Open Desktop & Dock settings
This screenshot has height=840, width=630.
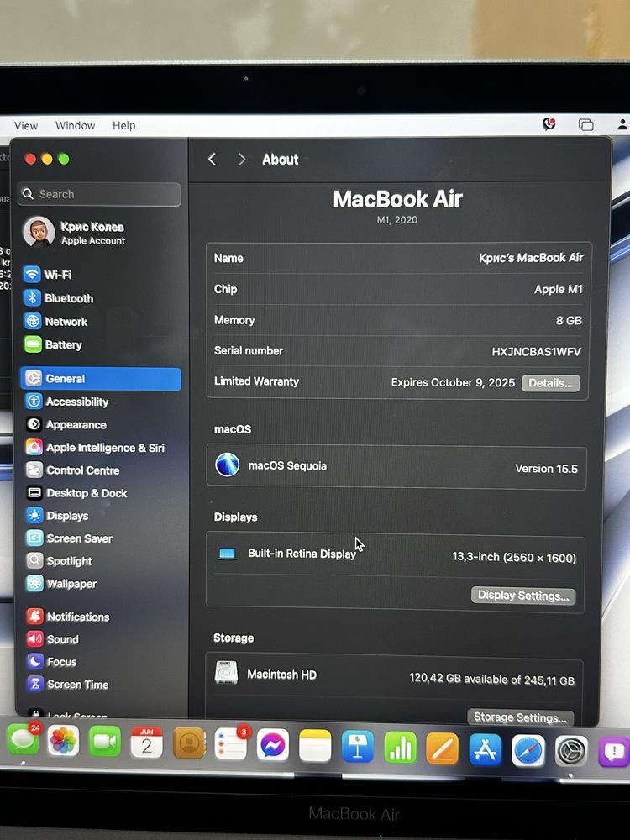pos(101,493)
